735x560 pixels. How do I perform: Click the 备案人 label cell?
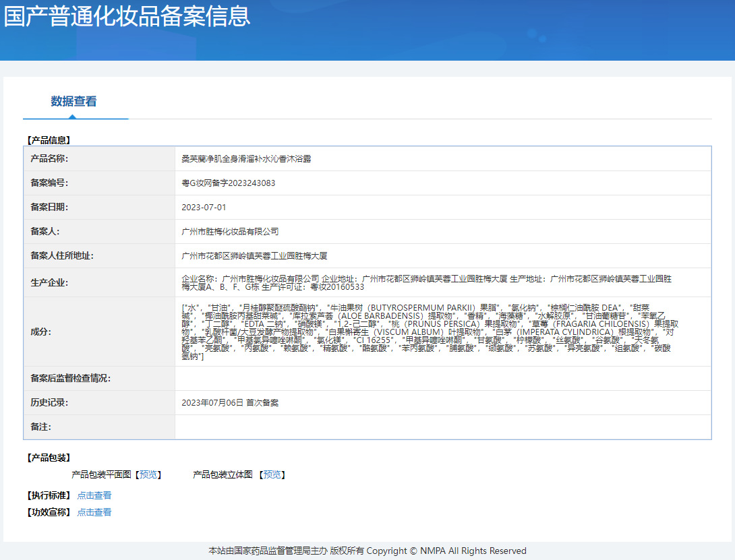point(99,232)
